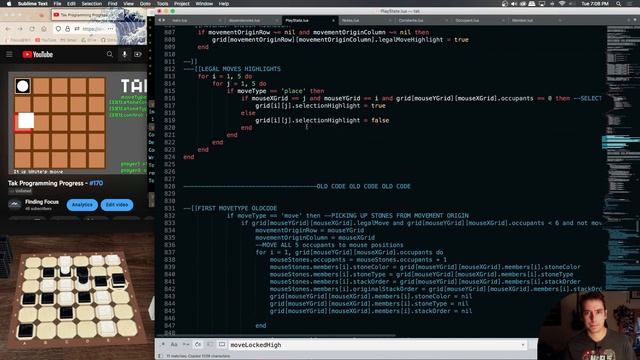Click YouTube voice search microphone
This screenshot has width=640, height=360.
tap(124, 54)
